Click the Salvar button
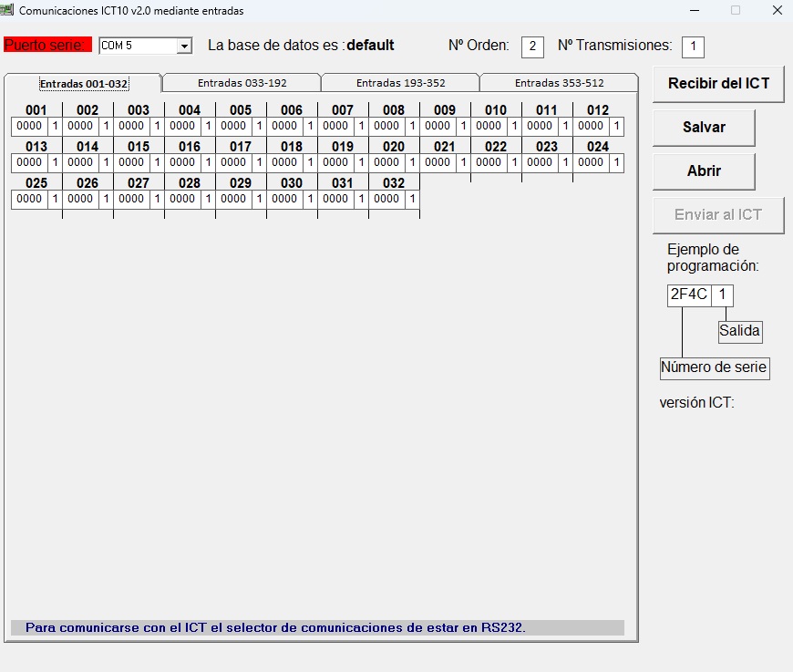This screenshot has width=793, height=672. click(x=704, y=128)
